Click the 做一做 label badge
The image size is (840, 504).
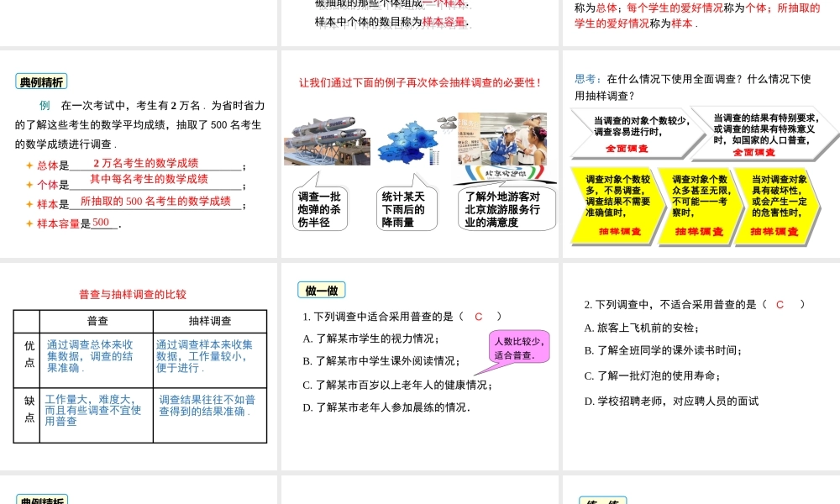click(x=322, y=291)
